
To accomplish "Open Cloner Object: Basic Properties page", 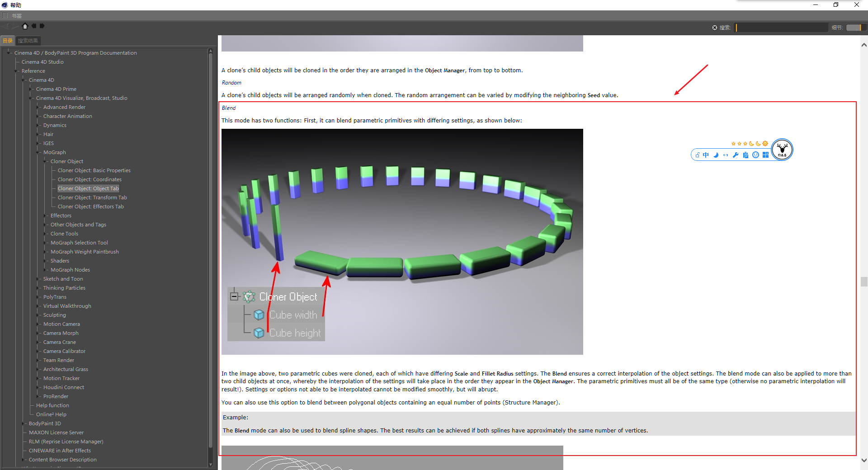I will tap(94, 170).
